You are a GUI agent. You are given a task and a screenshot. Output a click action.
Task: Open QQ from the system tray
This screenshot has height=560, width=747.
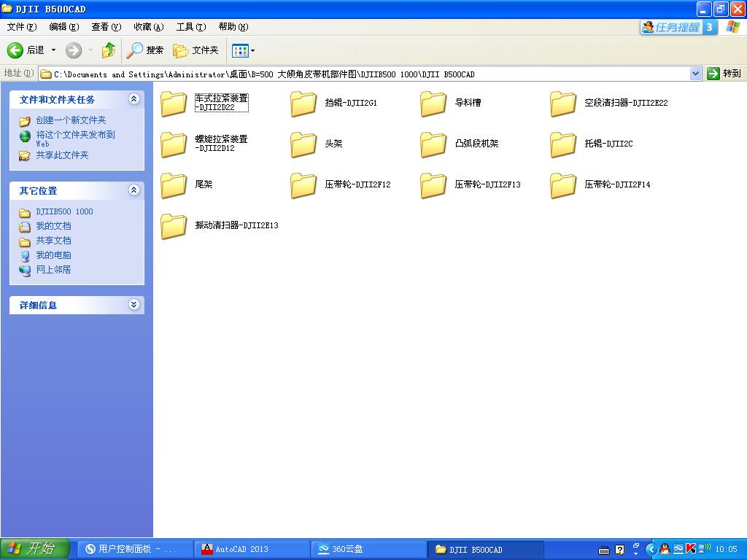click(x=665, y=551)
